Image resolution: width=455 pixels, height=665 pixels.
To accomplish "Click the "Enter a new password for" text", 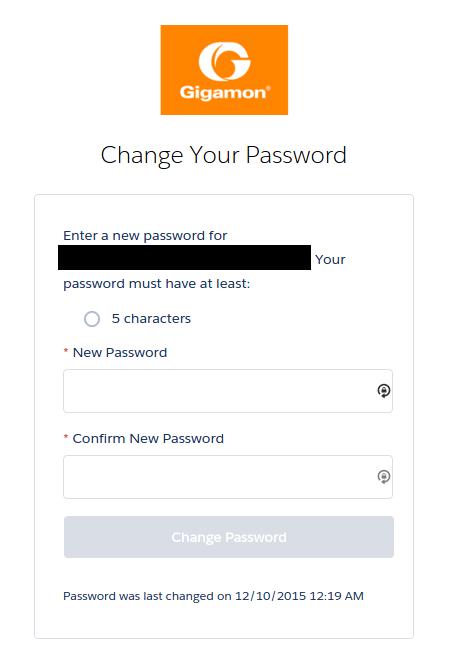I will click(145, 235).
